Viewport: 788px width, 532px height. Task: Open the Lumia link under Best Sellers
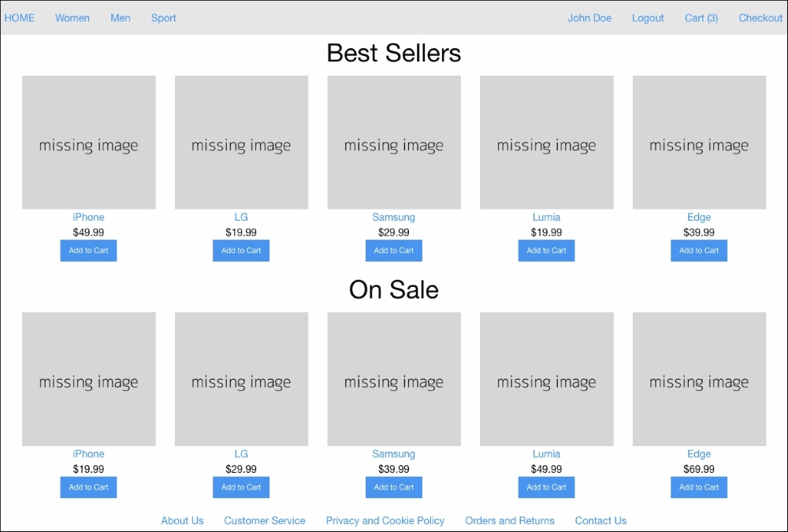click(546, 218)
